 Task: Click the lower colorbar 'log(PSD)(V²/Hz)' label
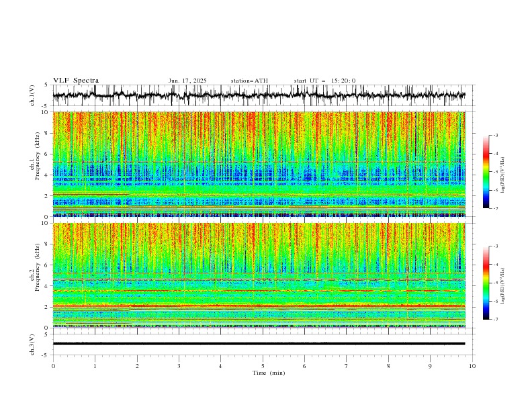click(x=503, y=285)
